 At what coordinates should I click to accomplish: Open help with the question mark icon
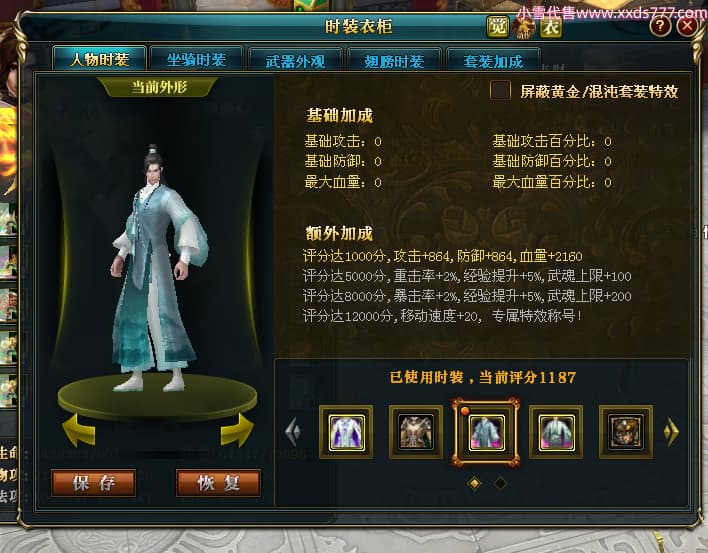click(660, 26)
